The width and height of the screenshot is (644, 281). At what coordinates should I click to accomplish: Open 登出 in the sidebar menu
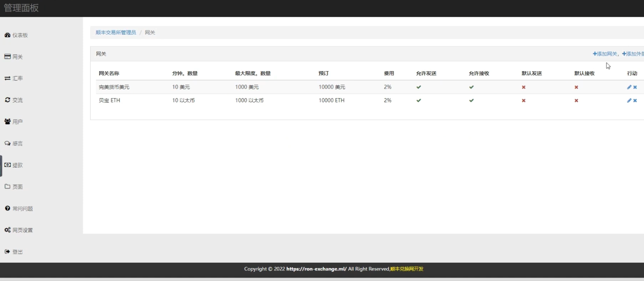click(x=17, y=252)
